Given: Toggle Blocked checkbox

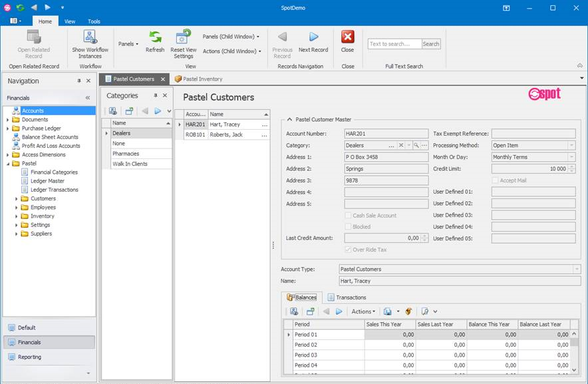Looking at the screenshot, I should click(x=348, y=227).
